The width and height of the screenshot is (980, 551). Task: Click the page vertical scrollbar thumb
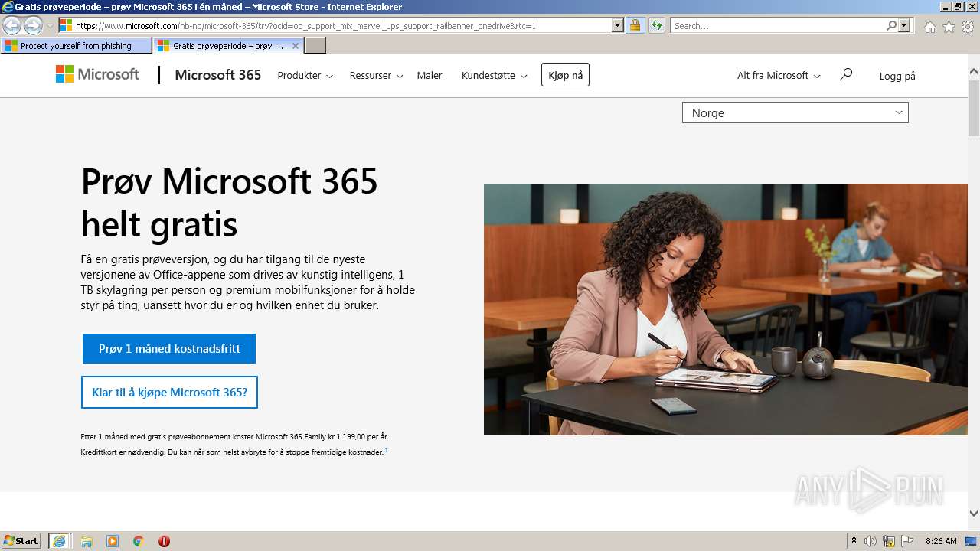pos(974,107)
